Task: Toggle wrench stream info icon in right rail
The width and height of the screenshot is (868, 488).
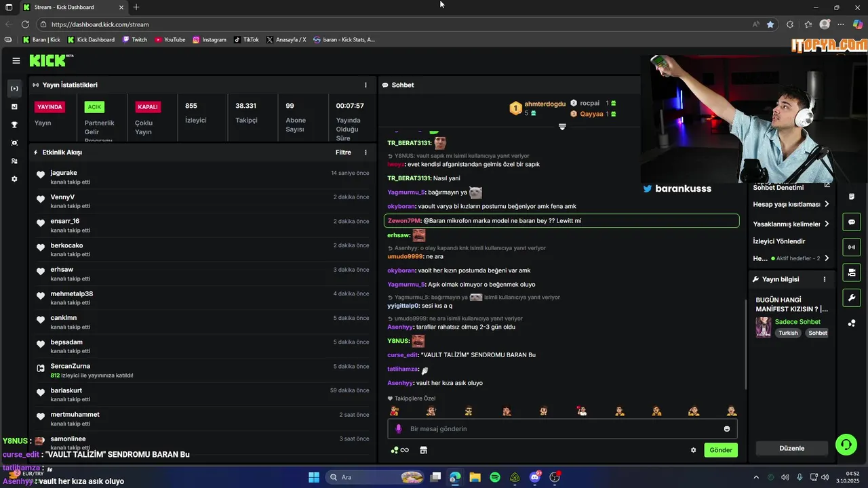Action: coord(852,298)
